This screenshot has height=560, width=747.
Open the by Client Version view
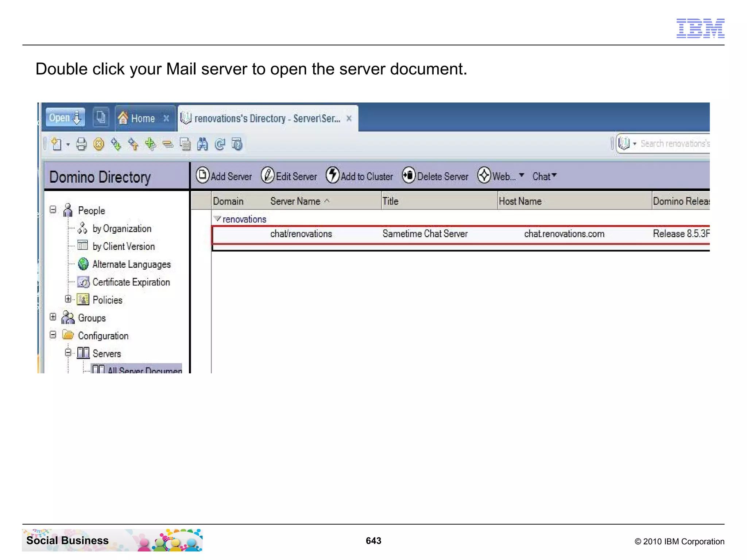pos(124,246)
